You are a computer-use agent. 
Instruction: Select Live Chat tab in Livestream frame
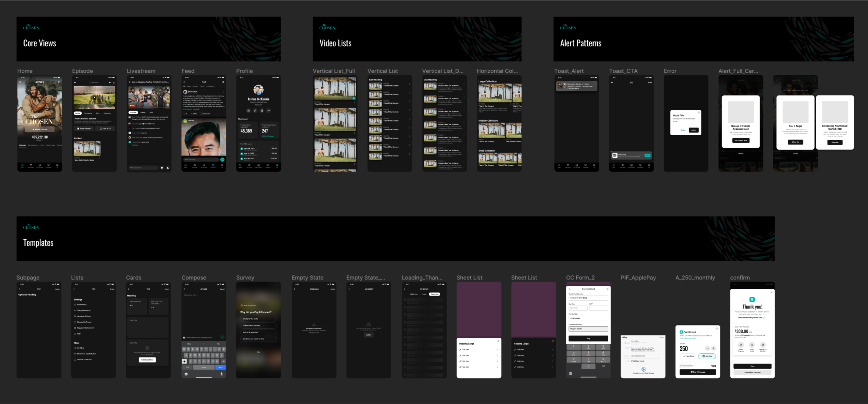pyautogui.click(x=133, y=112)
